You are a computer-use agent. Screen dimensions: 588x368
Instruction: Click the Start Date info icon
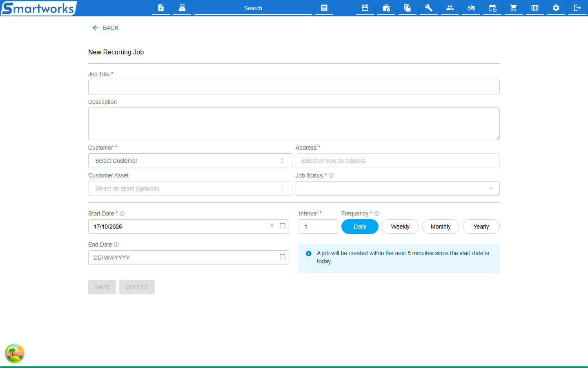[122, 213]
